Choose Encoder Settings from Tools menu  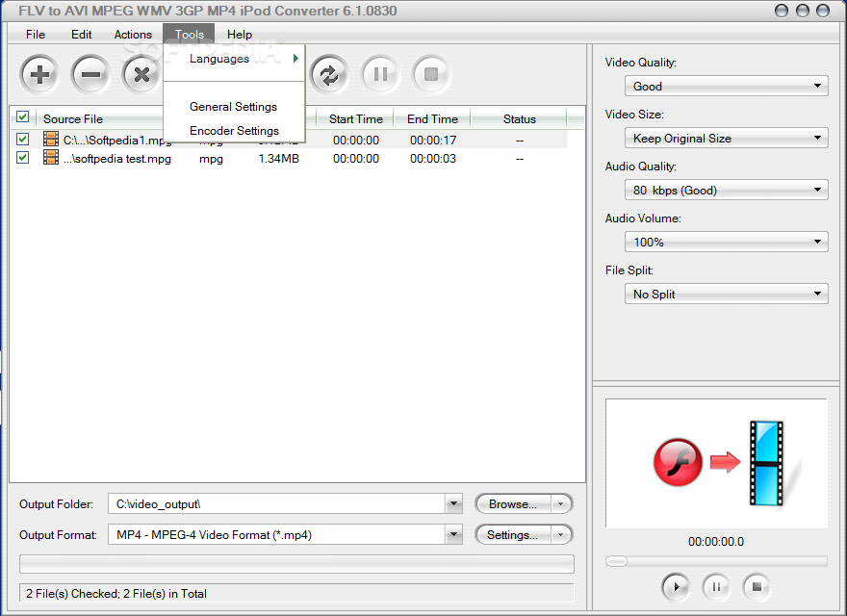235,130
